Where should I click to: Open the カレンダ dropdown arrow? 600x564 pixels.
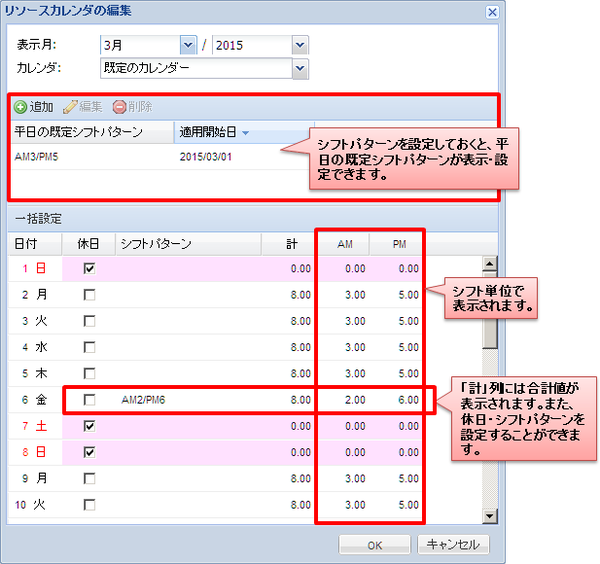tap(300, 68)
